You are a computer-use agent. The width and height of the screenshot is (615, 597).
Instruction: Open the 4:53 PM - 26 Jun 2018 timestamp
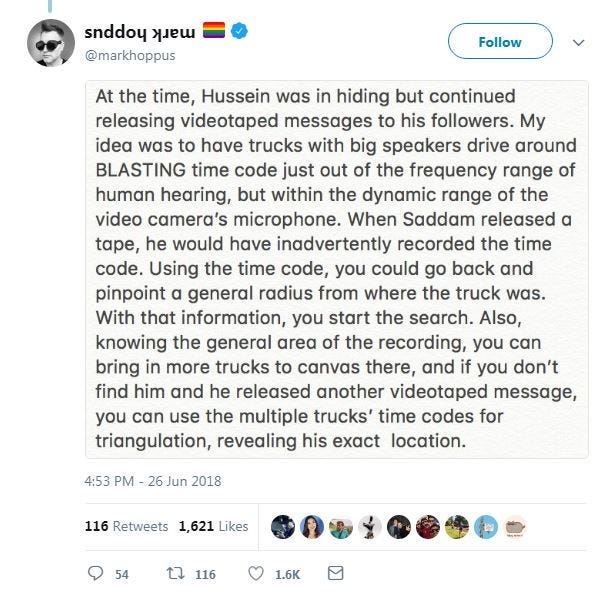[153, 481]
